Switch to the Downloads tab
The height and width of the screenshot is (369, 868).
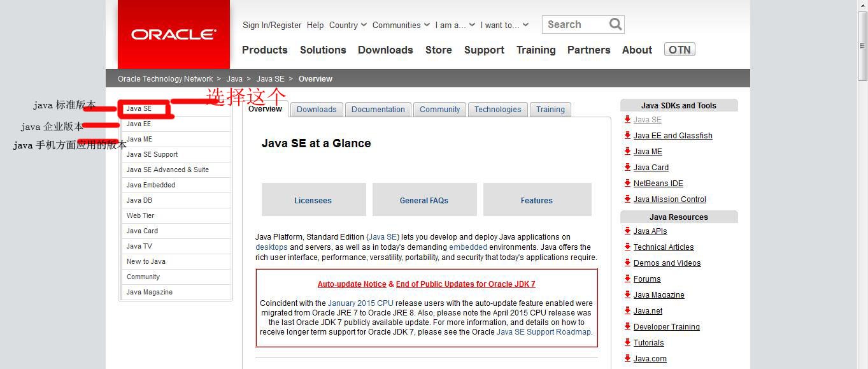click(317, 109)
